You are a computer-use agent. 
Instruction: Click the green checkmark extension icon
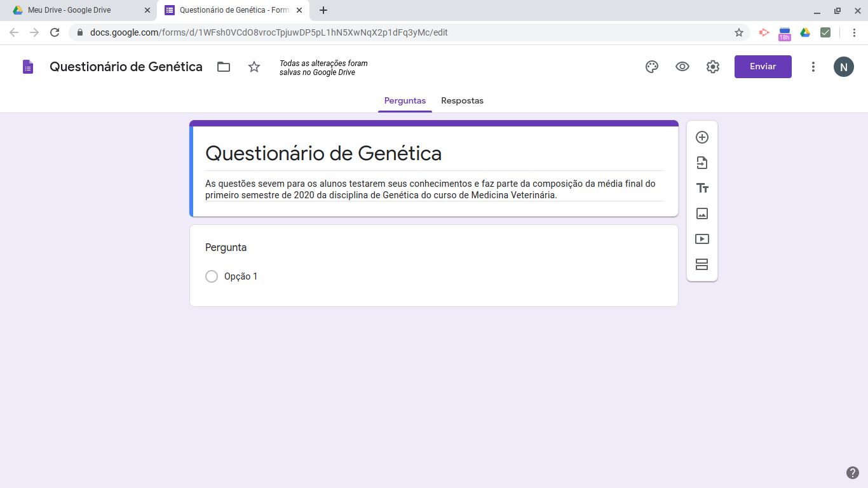[x=825, y=32]
